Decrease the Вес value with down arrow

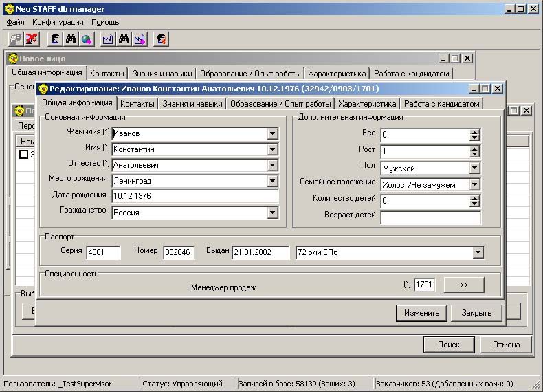(x=475, y=138)
